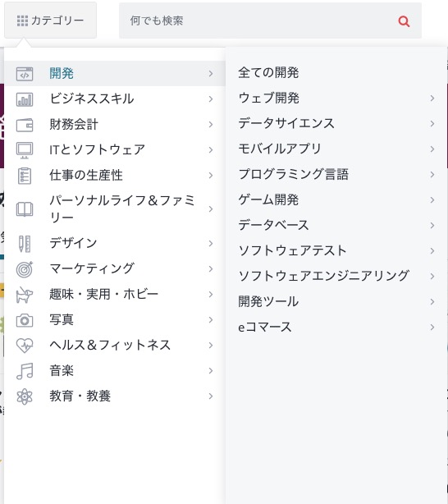Image resolution: width=448 pixels, height=504 pixels.
Task: Expand the ウェブ開発 submenu chevron
Action: pos(432,98)
